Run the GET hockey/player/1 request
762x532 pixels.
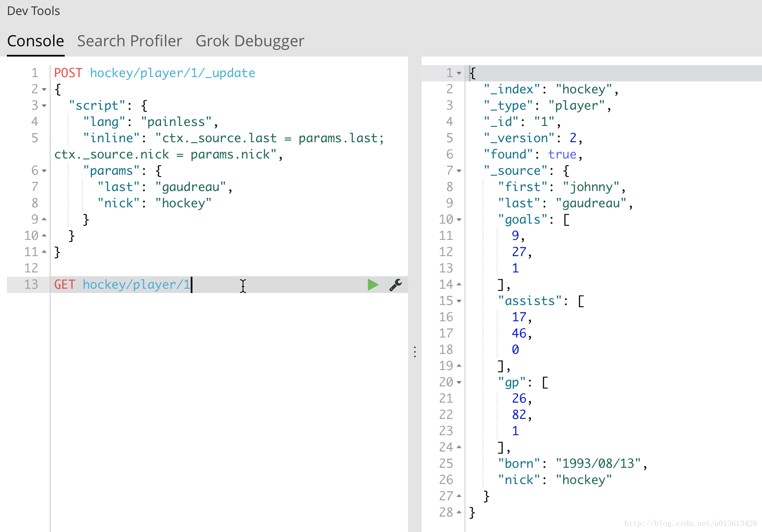pos(373,285)
